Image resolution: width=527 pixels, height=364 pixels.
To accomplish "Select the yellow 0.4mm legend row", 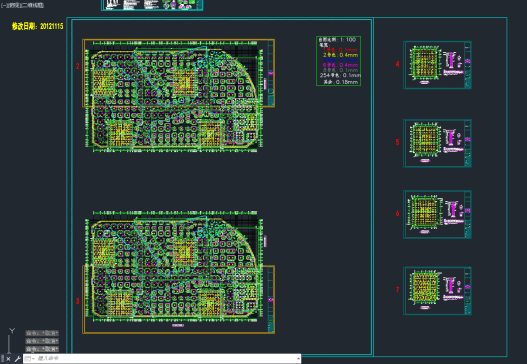I will (340, 55).
